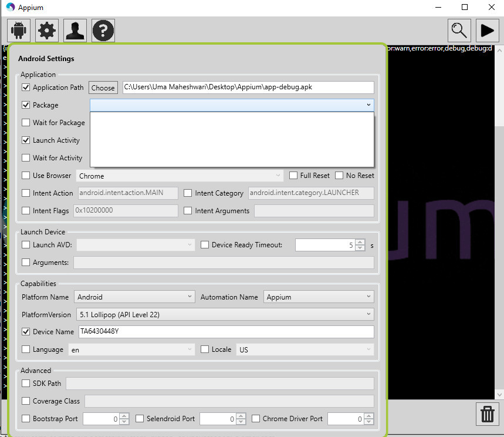Viewport: 504px width, 437px height.
Task: Enable the Selendroid Port checkbox
Action: click(x=140, y=419)
